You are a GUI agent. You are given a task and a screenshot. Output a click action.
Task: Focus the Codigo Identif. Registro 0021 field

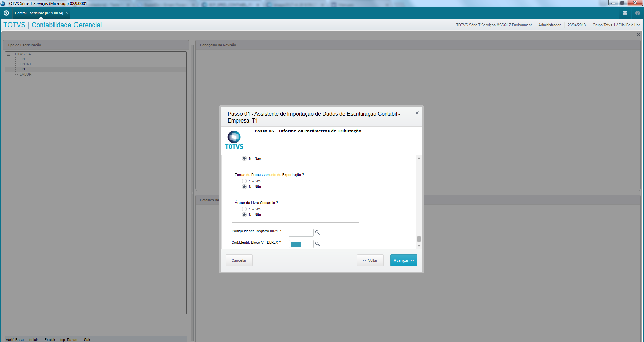pyautogui.click(x=301, y=232)
